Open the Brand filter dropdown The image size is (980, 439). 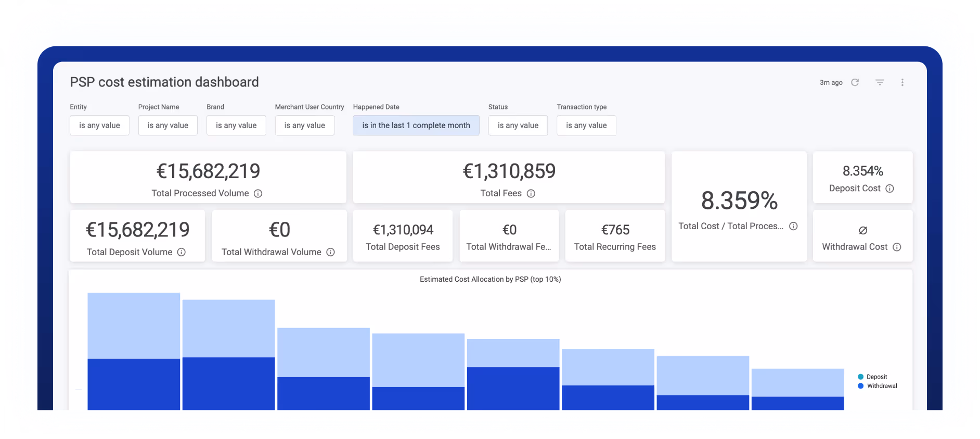236,126
